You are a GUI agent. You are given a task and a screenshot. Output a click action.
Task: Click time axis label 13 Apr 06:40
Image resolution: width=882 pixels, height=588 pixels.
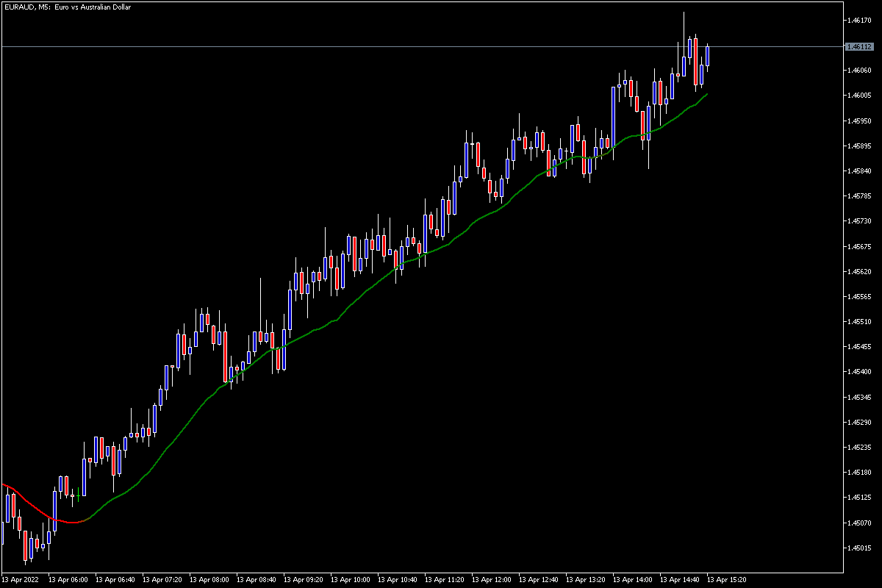[115, 580]
